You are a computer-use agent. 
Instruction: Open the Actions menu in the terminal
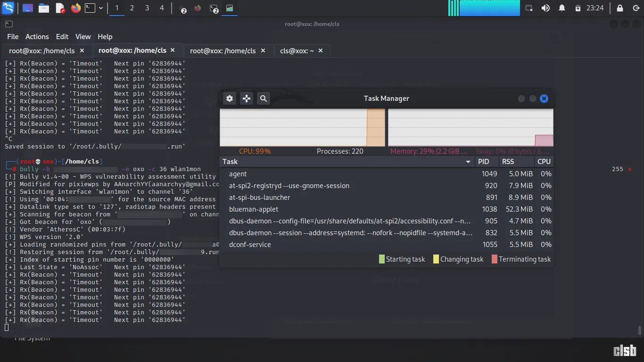37,36
